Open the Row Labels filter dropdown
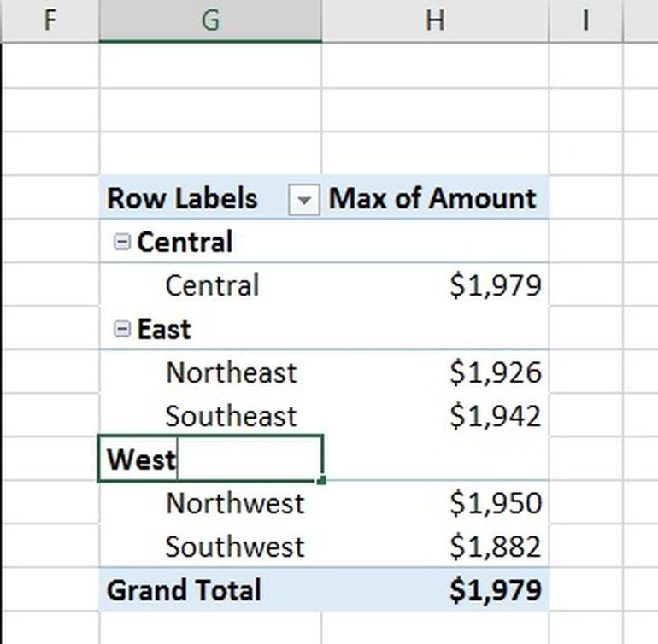The image size is (658, 644). click(x=303, y=200)
